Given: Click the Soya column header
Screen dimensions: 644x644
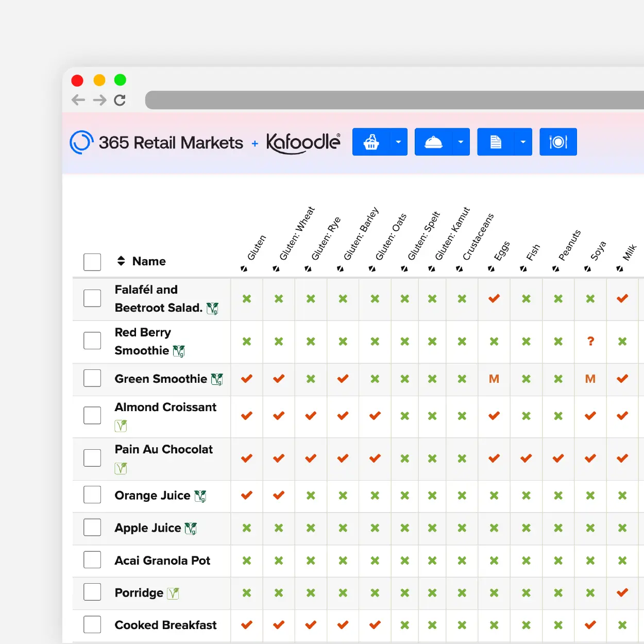Looking at the screenshot, I should 598,251.
